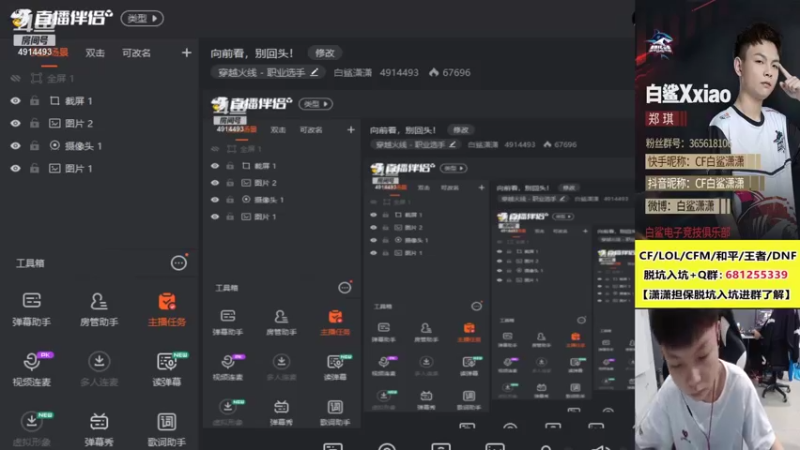This screenshot has width=800, height=450.
Task: Click the pencil icon beside 穿越火线 - 职业选手
Action: coord(314,72)
